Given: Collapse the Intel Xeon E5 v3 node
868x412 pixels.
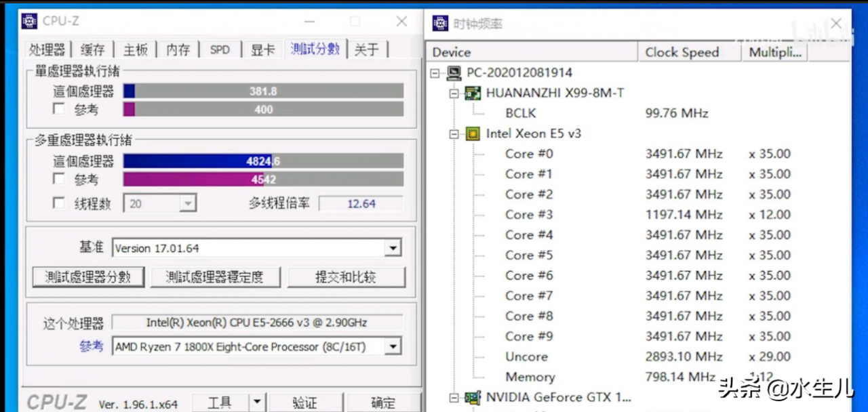Looking at the screenshot, I should (454, 133).
